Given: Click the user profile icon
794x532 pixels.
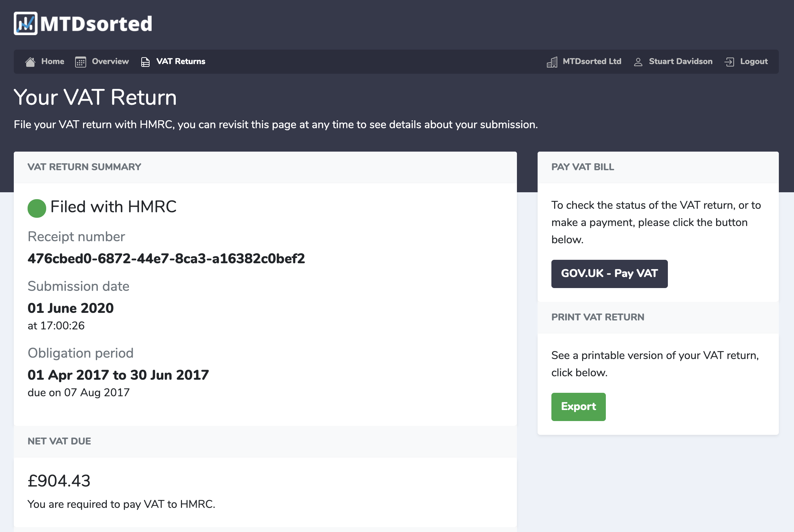Looking at the screenshot, I should click(x=638, y=62).
